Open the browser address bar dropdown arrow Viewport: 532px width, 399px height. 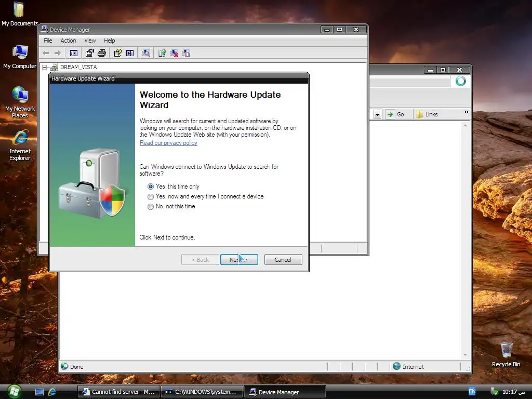pyautogui.click(x=377, y=114)
